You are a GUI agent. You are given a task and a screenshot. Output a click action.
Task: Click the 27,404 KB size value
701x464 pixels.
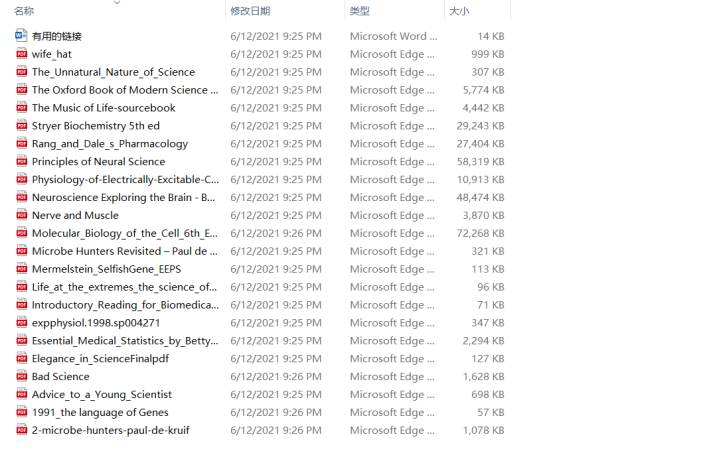(x=480, y=143)
